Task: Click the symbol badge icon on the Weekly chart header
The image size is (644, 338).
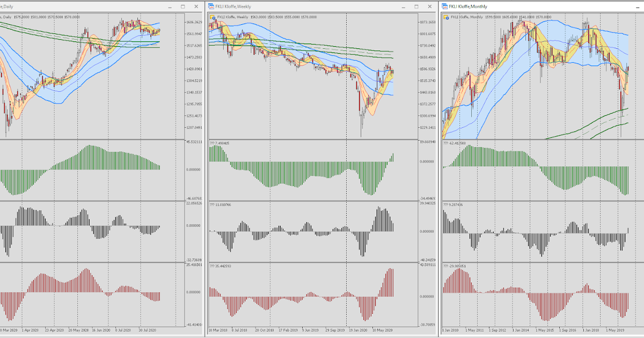Action: pyautogui.click(x=213, y=17)
